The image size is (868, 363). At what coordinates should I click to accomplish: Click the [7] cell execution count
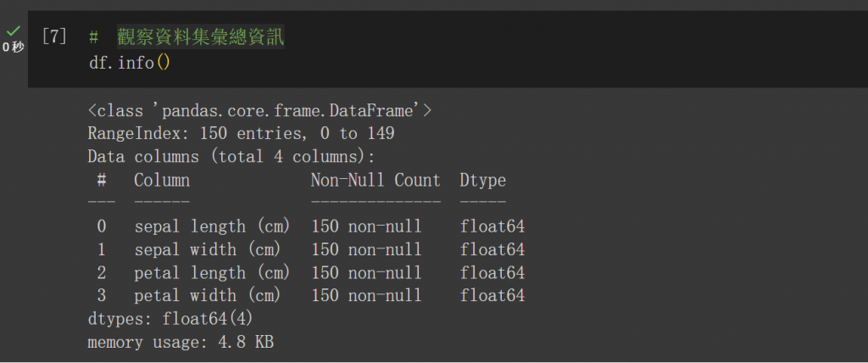coord(53,38)
